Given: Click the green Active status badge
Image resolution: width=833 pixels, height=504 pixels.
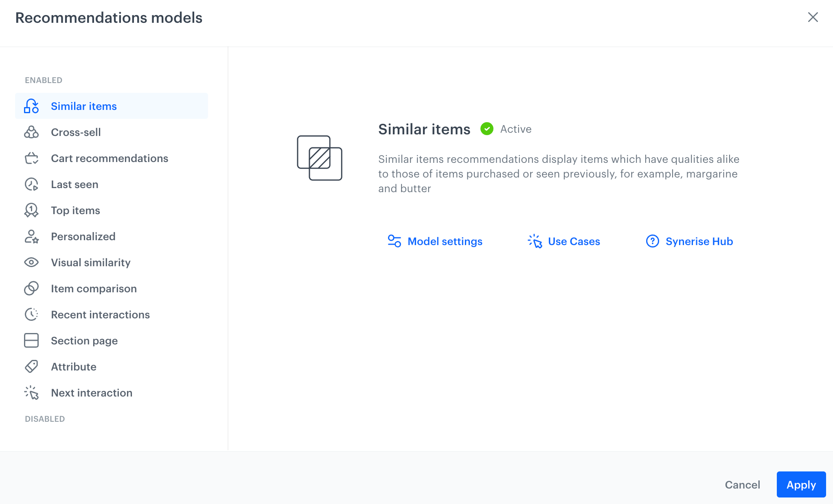Looking at the screenshot, I should pos(487,129).
